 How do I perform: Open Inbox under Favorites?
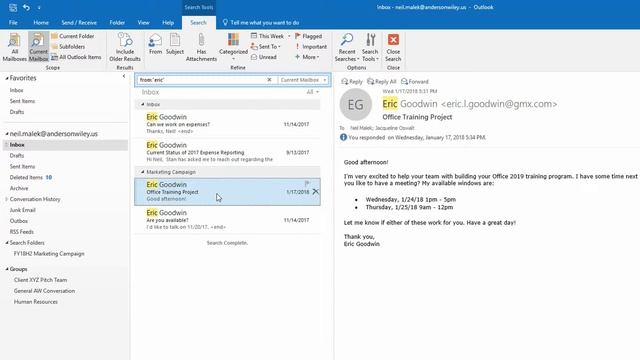pos(17,90)
